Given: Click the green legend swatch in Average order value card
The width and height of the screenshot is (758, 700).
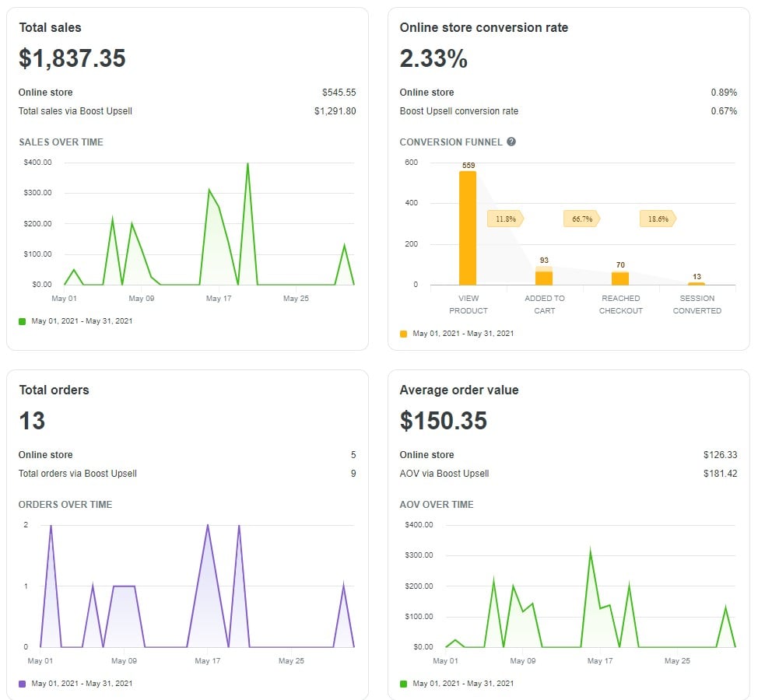Looking at the screenshot, I should [404, 684].
